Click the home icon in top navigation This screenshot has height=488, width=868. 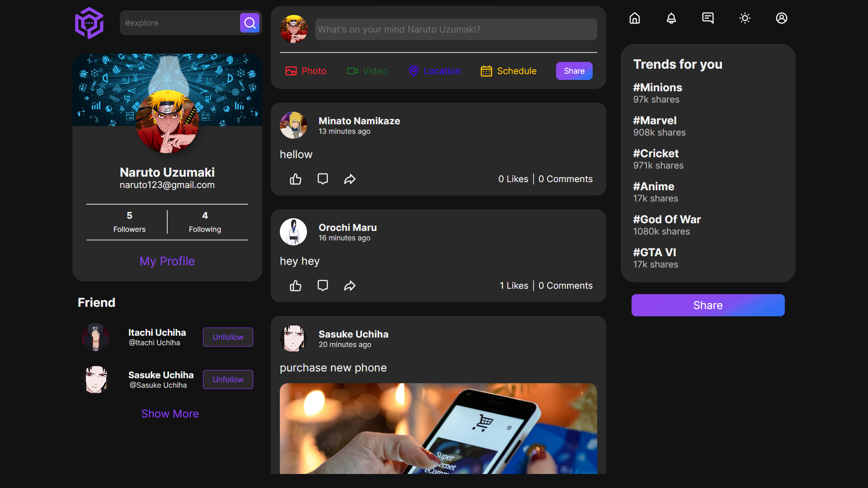635,18
